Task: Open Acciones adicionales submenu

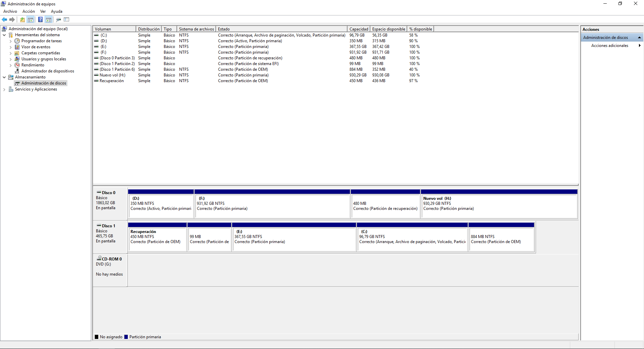Action: pyautogui.click(x=609, y=46)
